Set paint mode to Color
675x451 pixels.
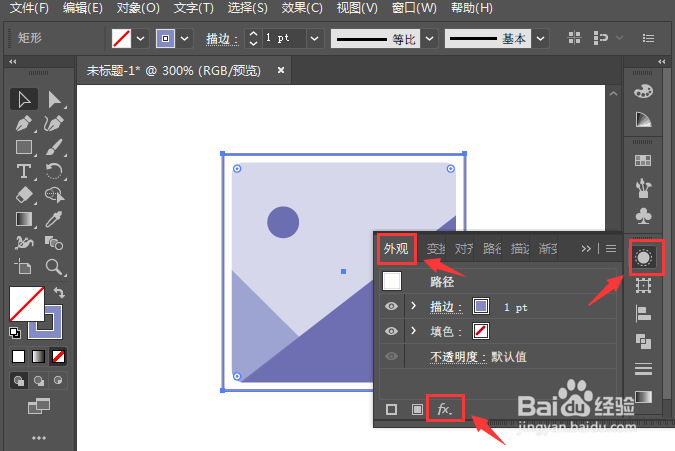(19, 356)
